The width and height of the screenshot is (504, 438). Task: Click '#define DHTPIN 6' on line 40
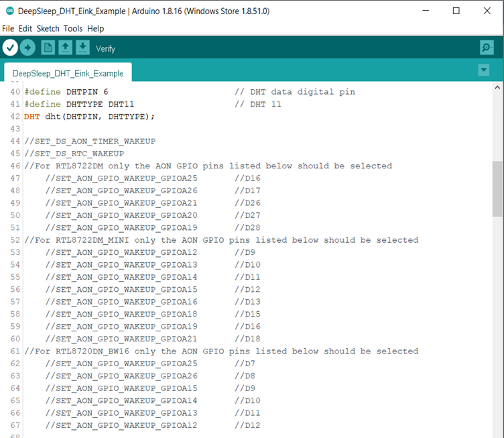66,92
